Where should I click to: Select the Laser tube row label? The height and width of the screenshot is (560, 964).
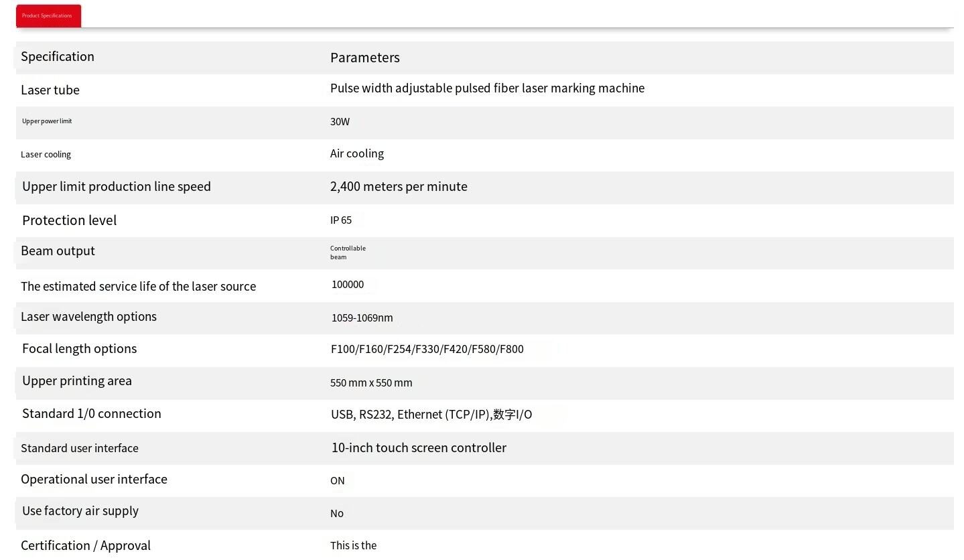tap(50, 90)
